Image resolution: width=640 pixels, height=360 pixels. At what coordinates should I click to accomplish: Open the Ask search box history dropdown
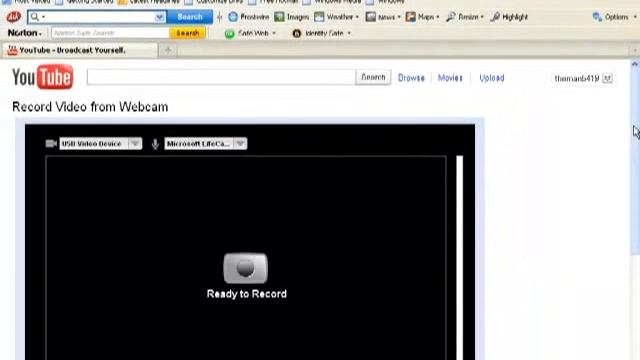[x=160, y=17]
